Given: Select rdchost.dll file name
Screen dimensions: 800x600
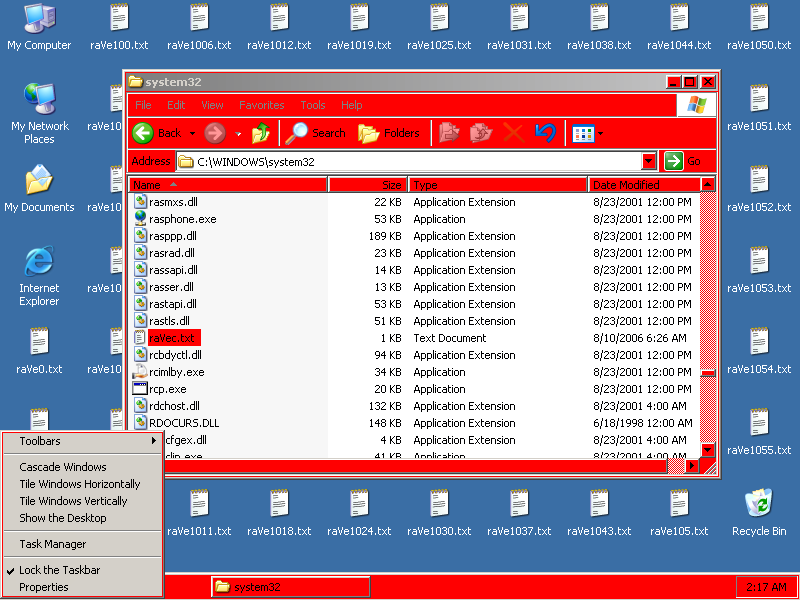Looking at the screenshot, I should click(x=174, y=406).
